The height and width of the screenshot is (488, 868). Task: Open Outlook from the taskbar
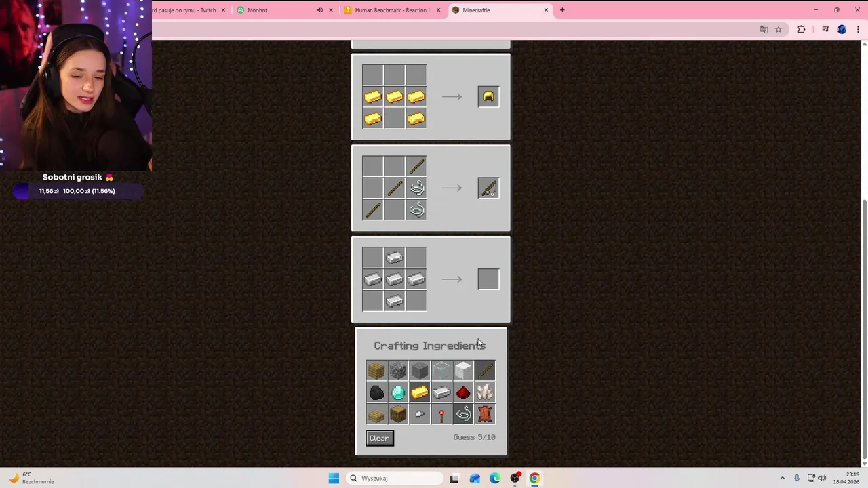(x=475, y=479)
